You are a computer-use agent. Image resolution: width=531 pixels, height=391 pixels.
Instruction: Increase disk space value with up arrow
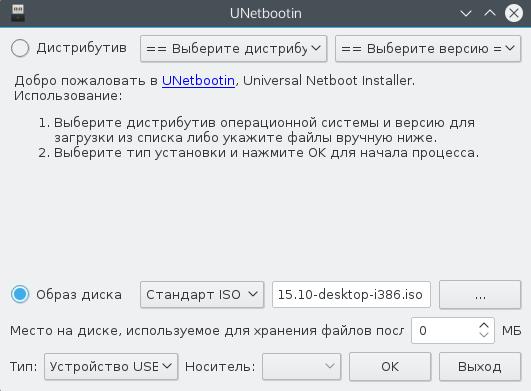484,325
